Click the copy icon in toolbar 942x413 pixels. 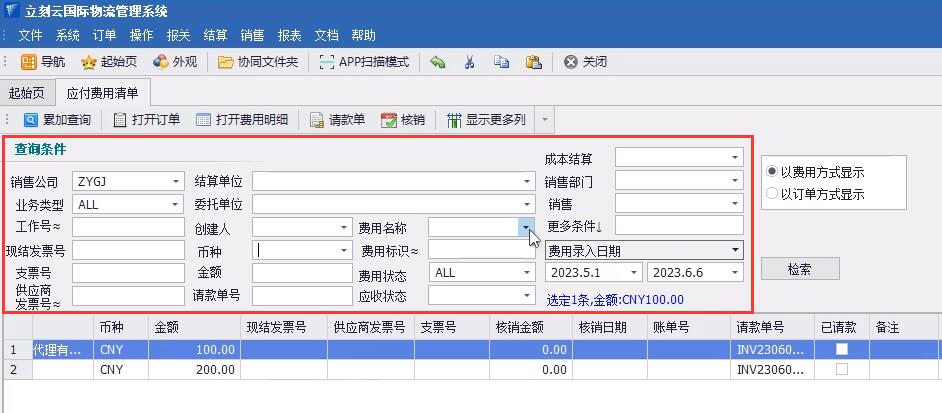[x=501, y=62]
